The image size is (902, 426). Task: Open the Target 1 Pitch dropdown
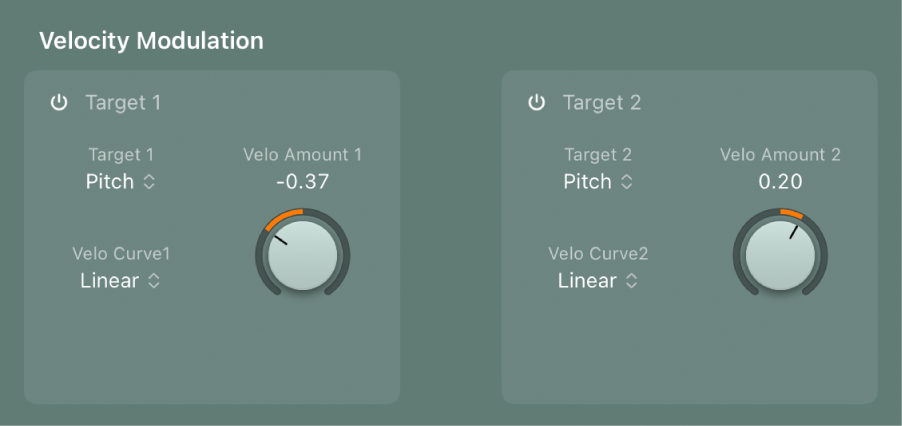tap(120, 182)
